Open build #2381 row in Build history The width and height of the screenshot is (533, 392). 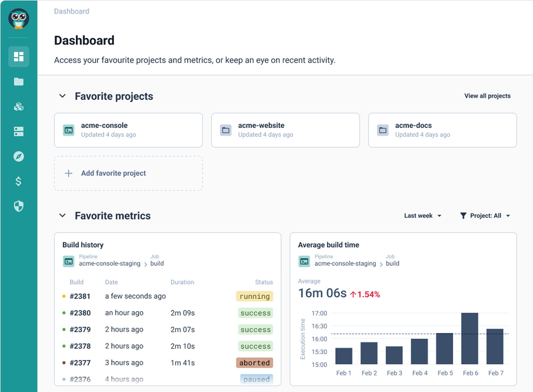point(168,296)
